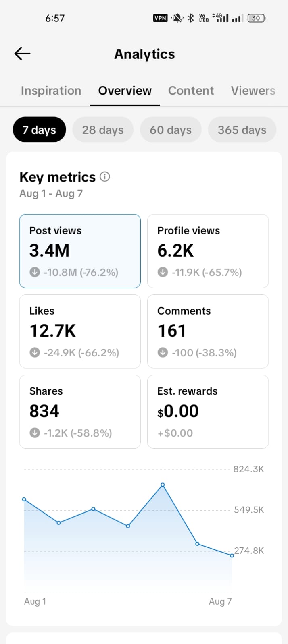The height and width of the screenshot is (644, 288).
Task: Tap the VPN status bar icon
Action: coord(160,18)
